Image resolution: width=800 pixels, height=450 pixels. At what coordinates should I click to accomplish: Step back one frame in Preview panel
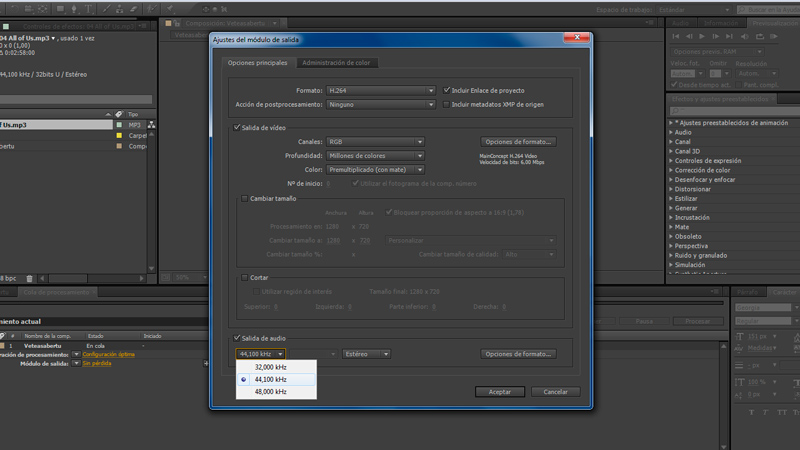[x=689, y=36]
